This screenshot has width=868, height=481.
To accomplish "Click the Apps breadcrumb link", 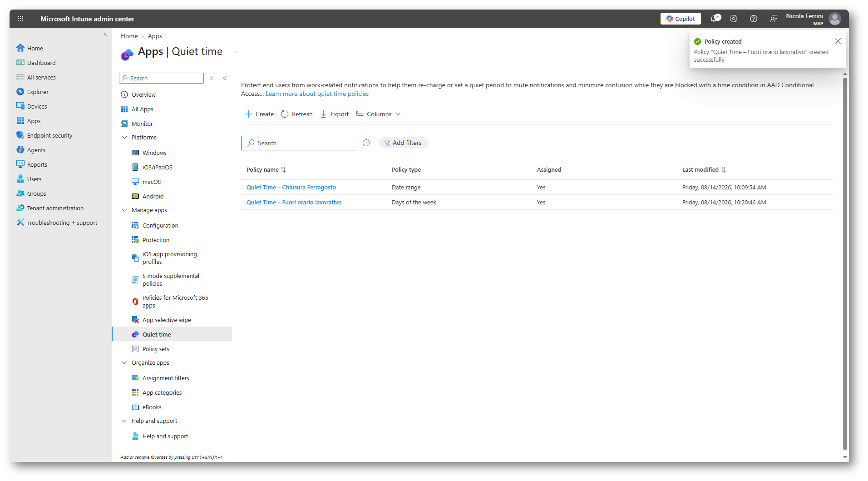I will pyautogui.click(x=155, y=36).
